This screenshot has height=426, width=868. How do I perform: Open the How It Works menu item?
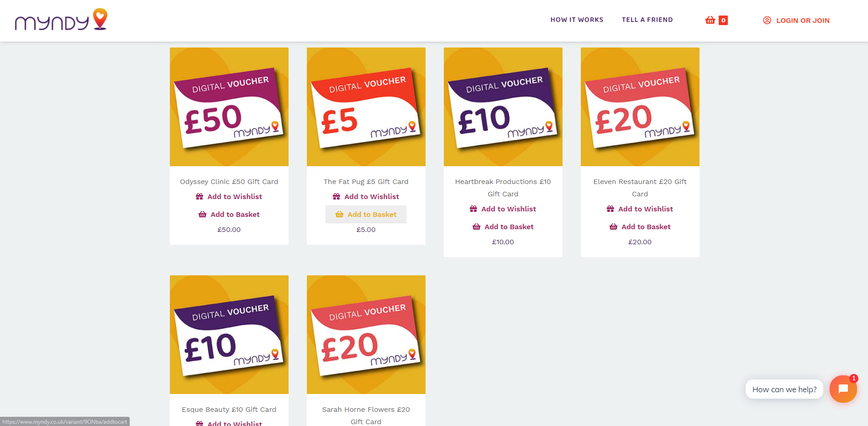click(577, 20)
